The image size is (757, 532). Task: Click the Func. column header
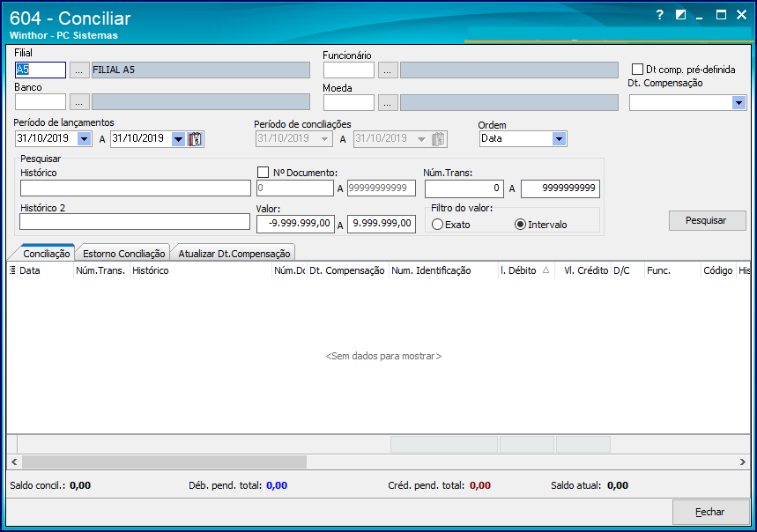672,270
